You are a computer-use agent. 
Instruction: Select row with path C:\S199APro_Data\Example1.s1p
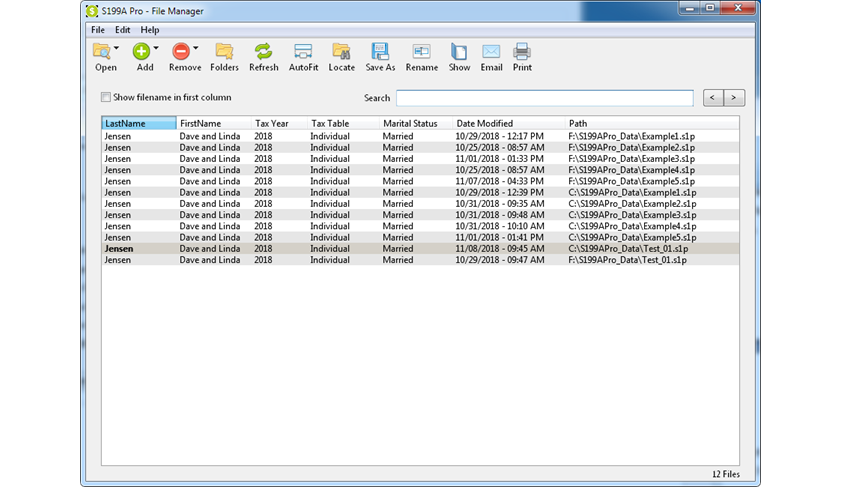420,193
